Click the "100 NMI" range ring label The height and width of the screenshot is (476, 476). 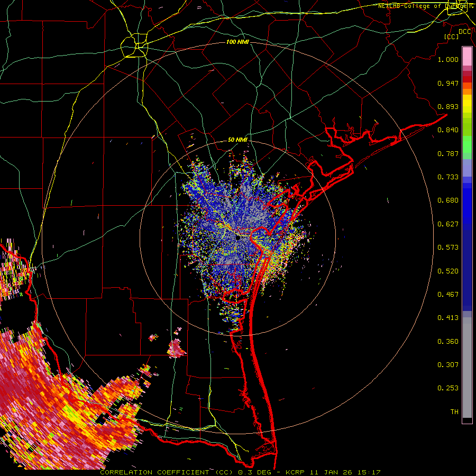pyautogui.click(x=237, y=42)
